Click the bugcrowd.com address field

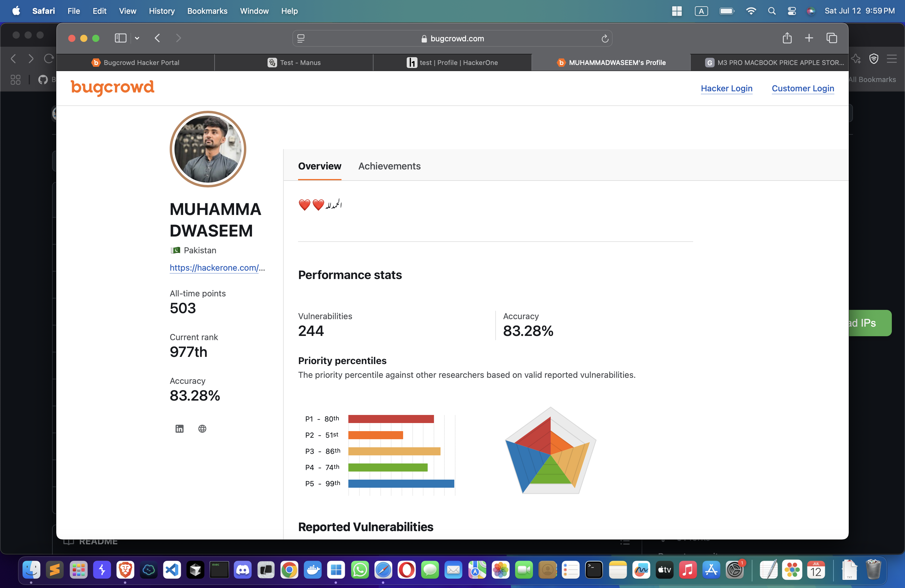point(452,38)
